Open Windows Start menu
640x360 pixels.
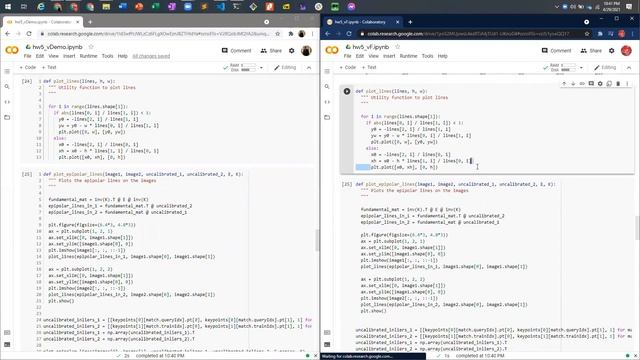(8, 7)
